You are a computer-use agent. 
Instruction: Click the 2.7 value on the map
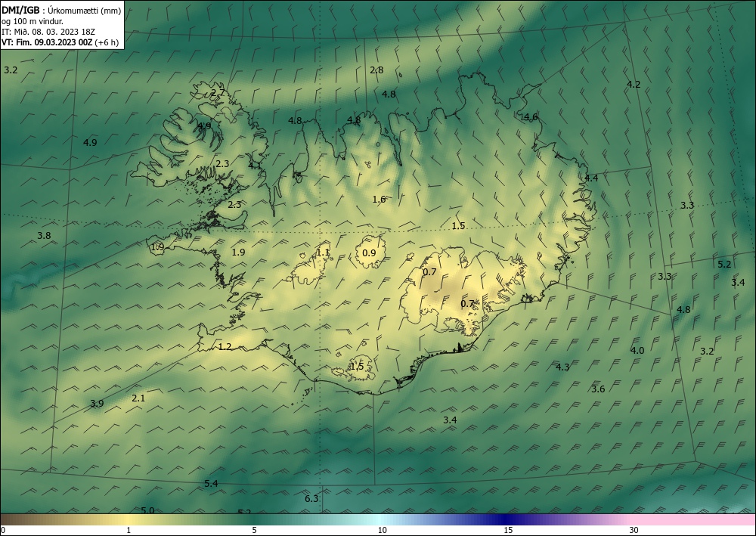(x=218, y=92)
